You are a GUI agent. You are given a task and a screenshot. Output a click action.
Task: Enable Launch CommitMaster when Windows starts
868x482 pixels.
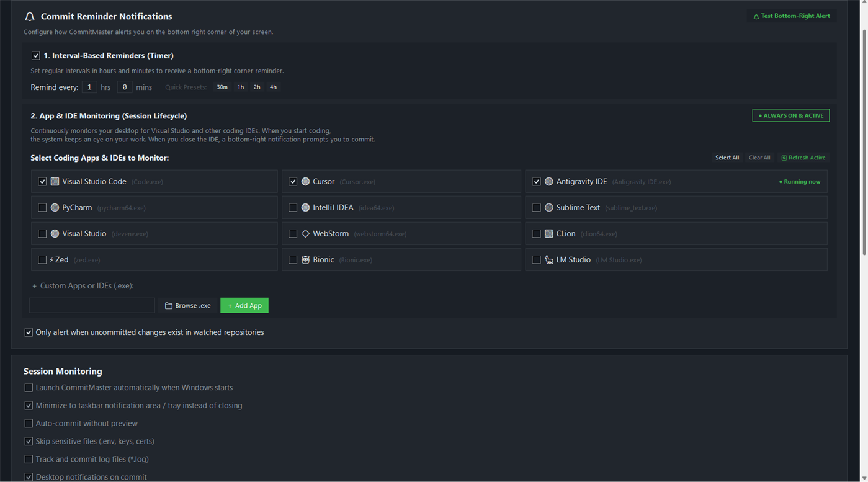point(29,388)
